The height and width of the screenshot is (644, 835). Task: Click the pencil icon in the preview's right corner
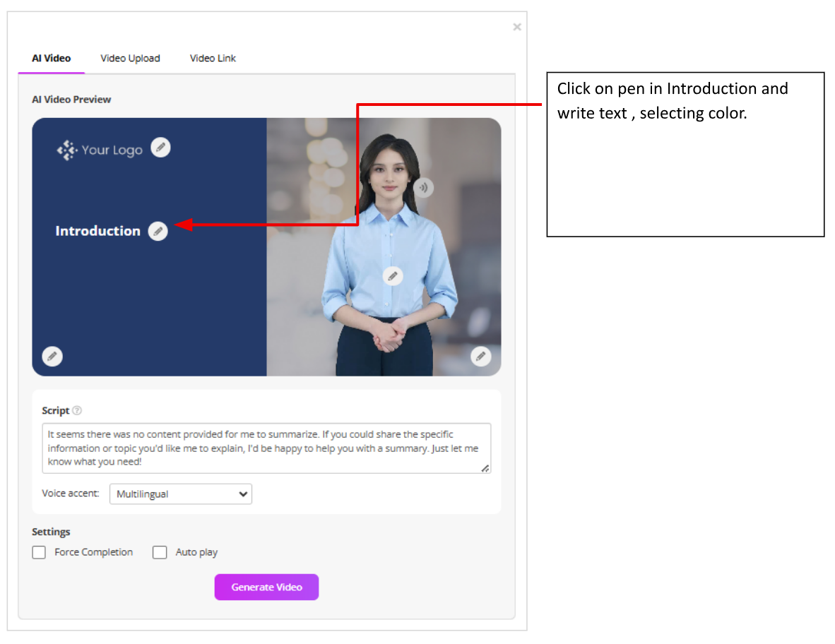[481, 356]
